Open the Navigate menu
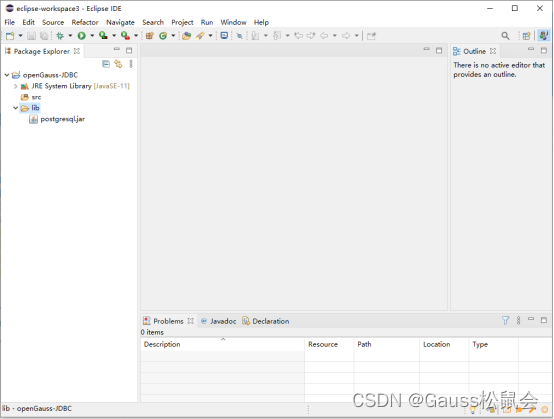The width and height of the screenshot is (554, 419). click(x=120, y=22)
